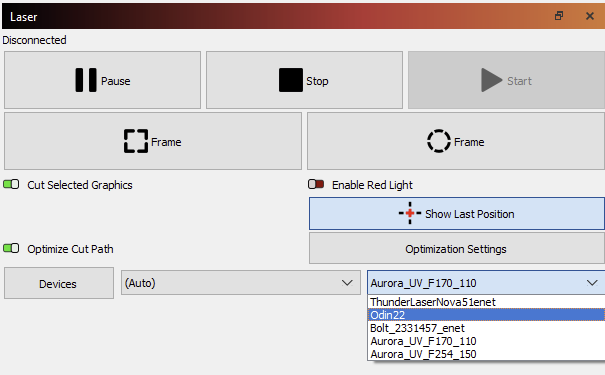Close the Laser panel
The height and width of the screenshot is (375, 605).
pyautogui.click(x=590, y=16)
